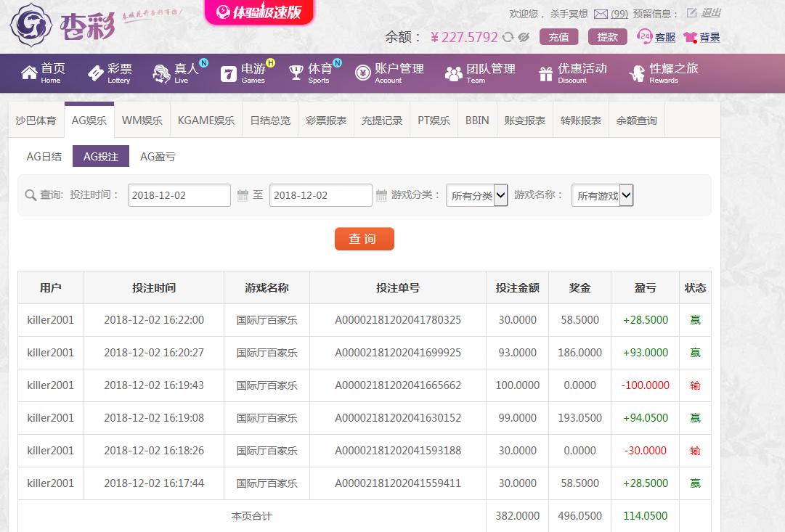Click the Live dealer icon

point(161,73)
